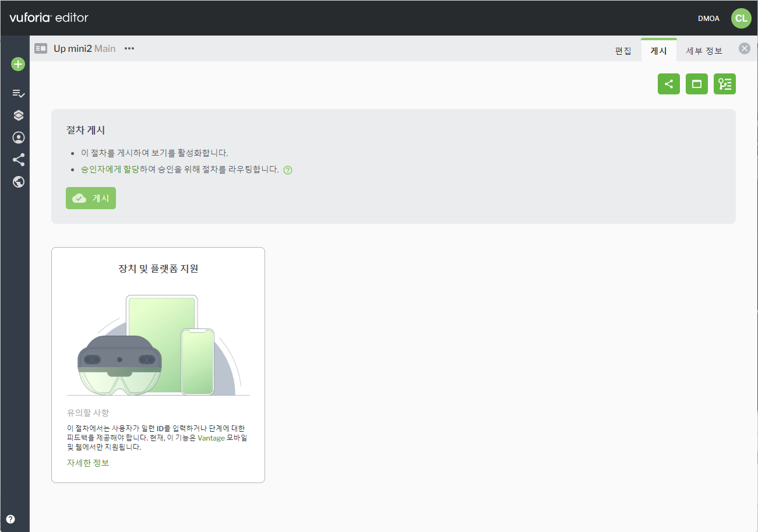Click the green share button at top right
Image resolution: width=758 pixels, height=532 pixels.
click(668, 84)
